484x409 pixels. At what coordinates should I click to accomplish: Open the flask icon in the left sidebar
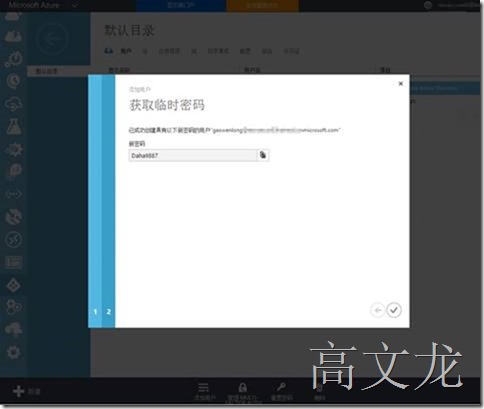tap(14, 126)
